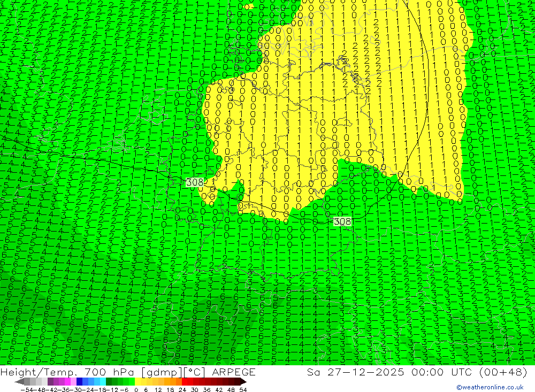Click the grey left arrow cap of the color scale
Screen dimensions: 535x392
click(x=19, y=381)
